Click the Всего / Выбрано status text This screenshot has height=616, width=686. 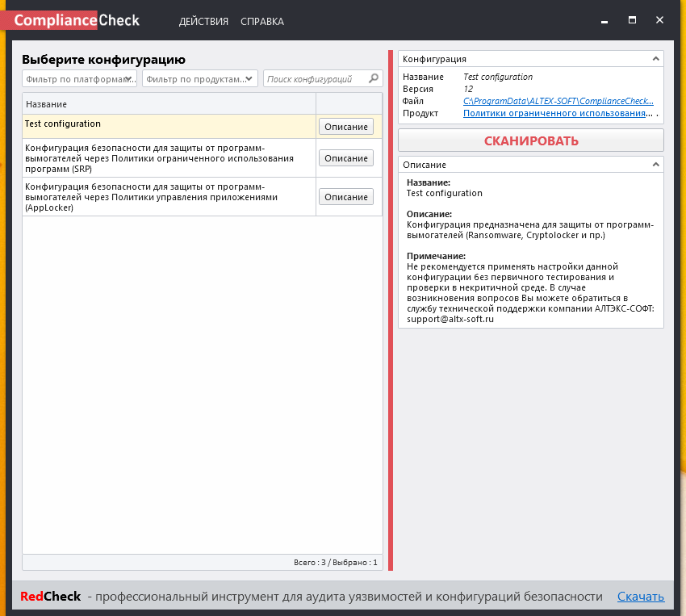pyautogui.click(x=335, y=562)
